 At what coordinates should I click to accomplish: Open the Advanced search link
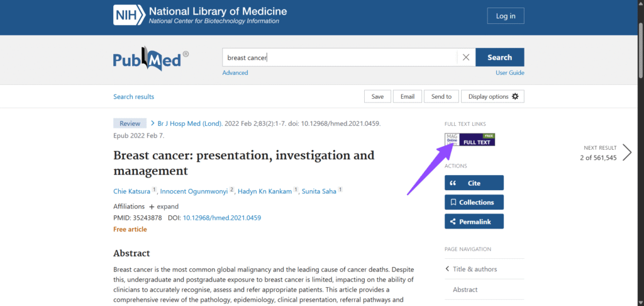pos(235,73)
